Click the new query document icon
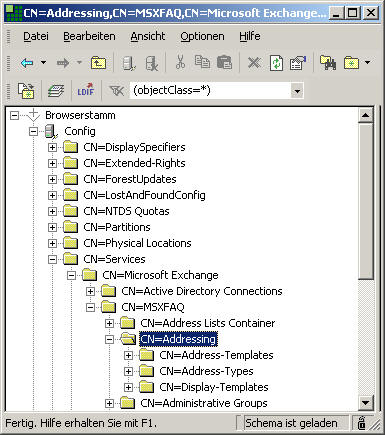 [x=26, y=90]
